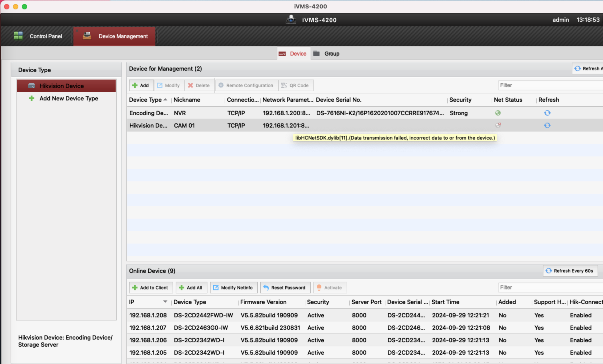Click the Modify Netinfo button
This screenshot has height=364, width=603.
pyautogui.click(x=233, y=288)
